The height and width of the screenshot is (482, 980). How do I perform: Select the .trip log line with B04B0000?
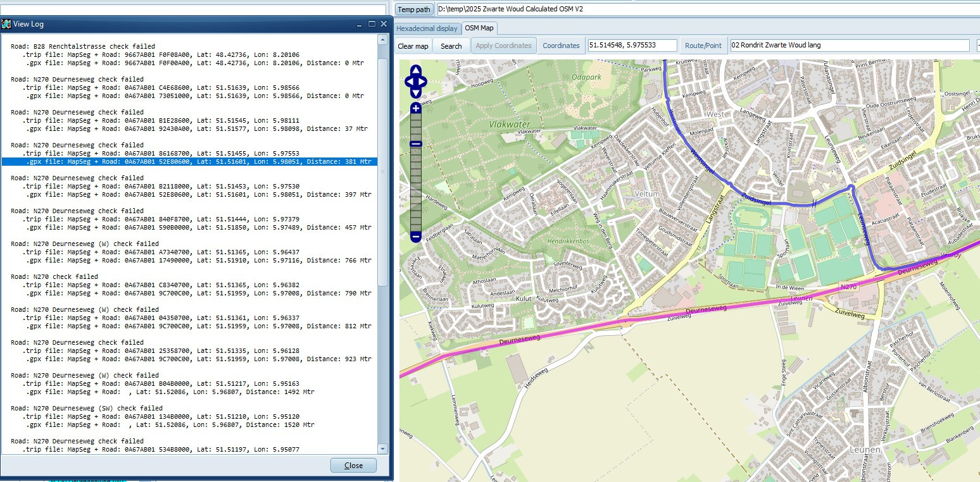point(161,384)
